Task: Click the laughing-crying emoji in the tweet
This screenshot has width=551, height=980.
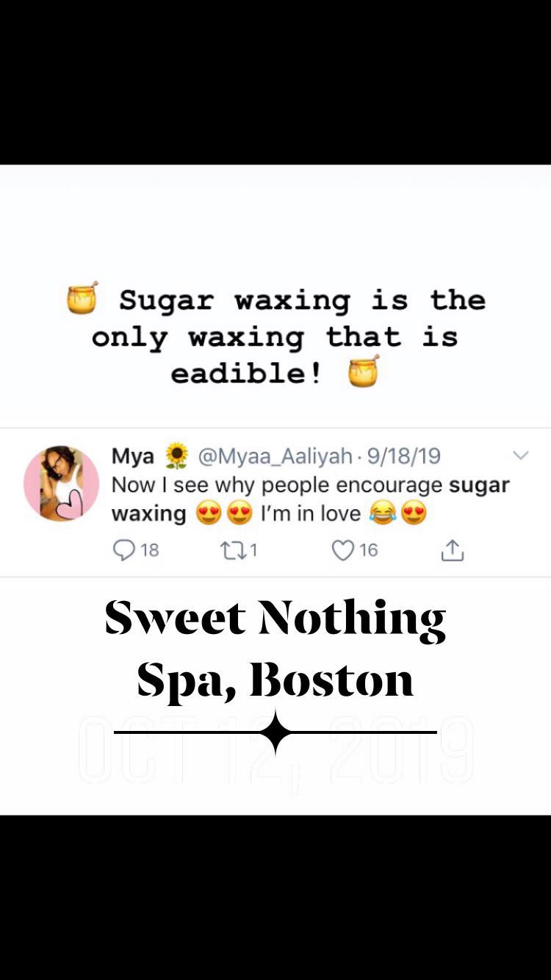Action: pyautogui.click(x=382, y=514)
